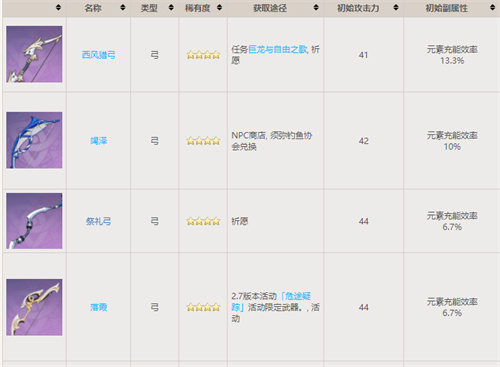Sort by the first image column arrows
Screen dimensions: 500x367
58,7
